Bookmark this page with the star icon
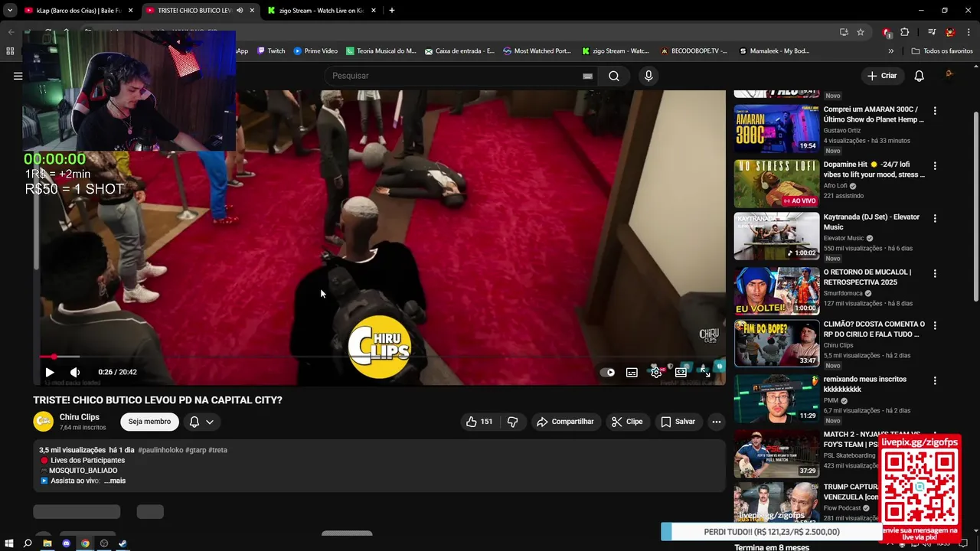Screen dimensions: 980x551 click(861, 32)
